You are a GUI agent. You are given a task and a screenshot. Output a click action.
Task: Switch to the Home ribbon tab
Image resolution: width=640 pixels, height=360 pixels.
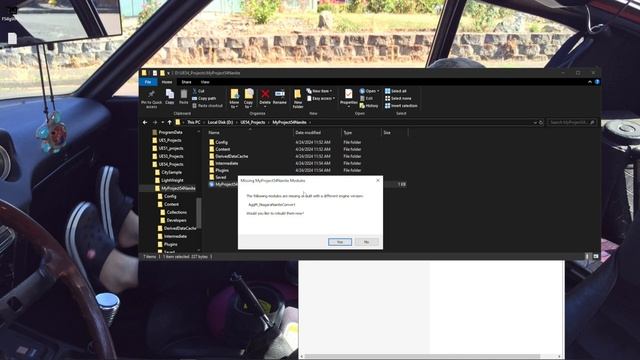167,82
